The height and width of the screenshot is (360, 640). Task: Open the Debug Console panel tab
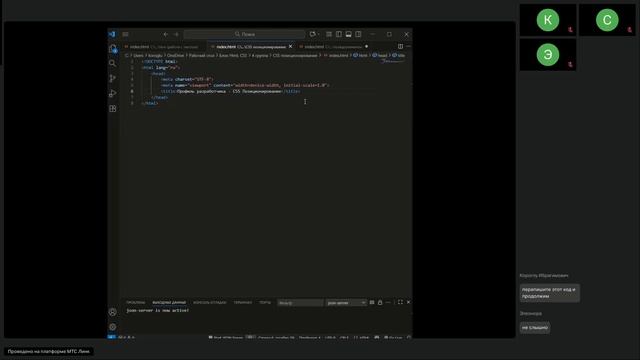point(209,302)
